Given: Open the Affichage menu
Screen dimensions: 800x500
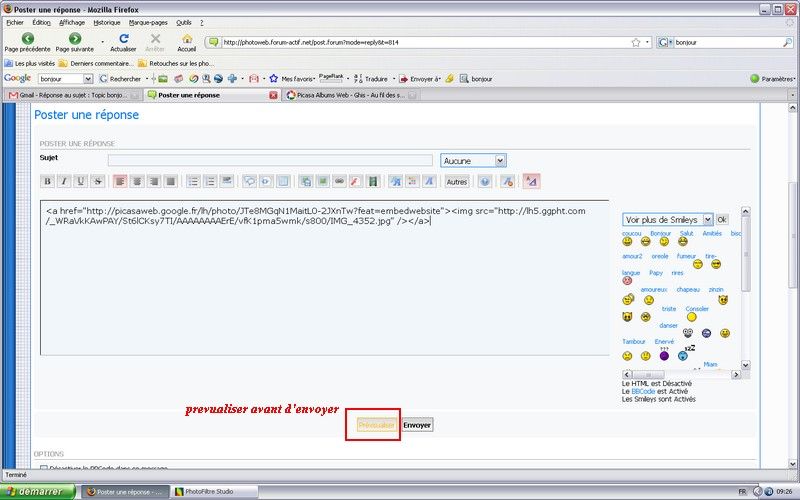Looking at the screenshot, I should 72,22.
